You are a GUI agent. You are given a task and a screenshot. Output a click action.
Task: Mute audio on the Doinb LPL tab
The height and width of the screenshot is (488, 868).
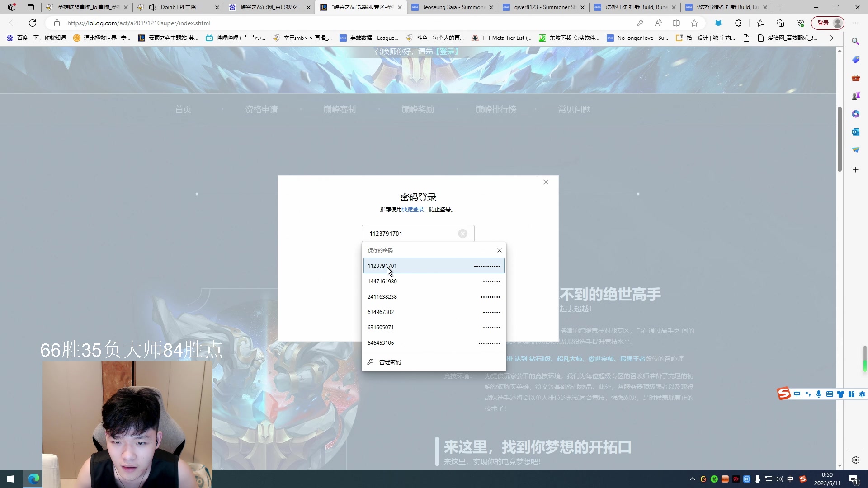coord(154,7)
